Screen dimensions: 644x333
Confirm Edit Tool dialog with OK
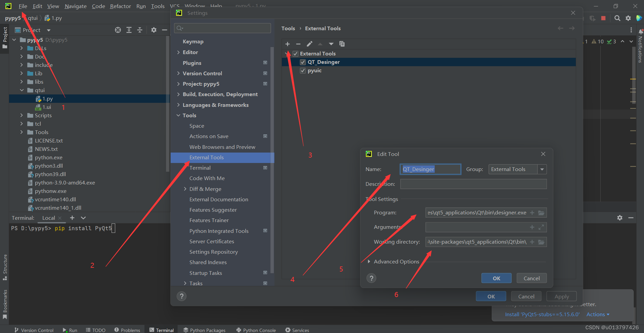point(496,278)
